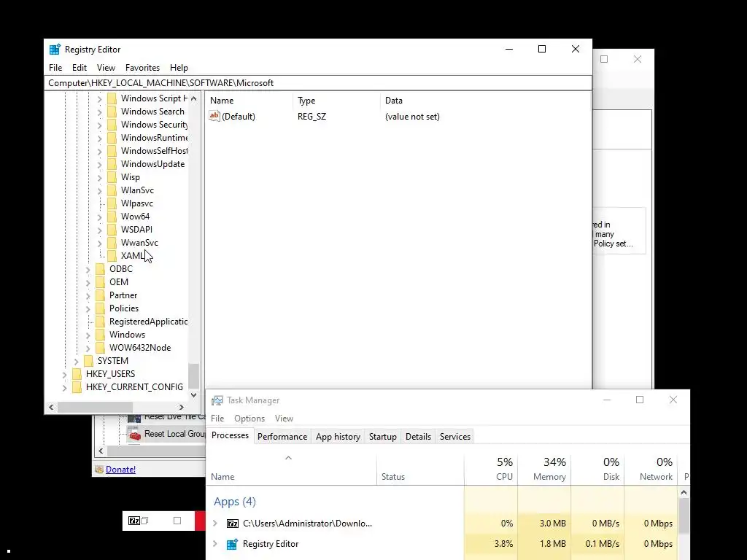Sort processes by Disk column

597,469
